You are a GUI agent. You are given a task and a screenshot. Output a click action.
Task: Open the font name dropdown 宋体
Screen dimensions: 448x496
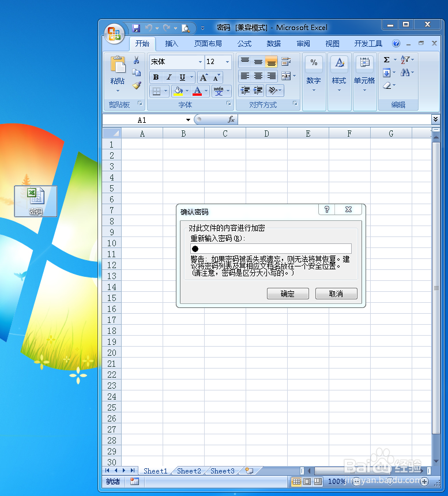pyautogui.click(x=200, y=62)
